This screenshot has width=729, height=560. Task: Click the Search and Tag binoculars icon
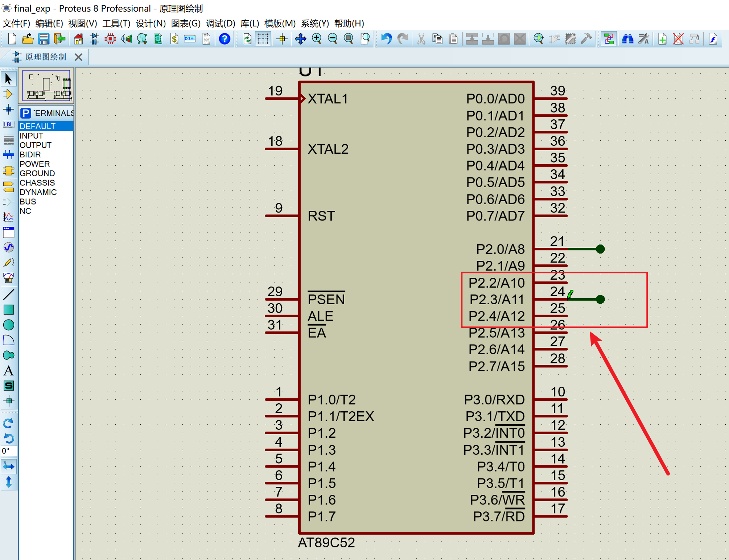627,39
